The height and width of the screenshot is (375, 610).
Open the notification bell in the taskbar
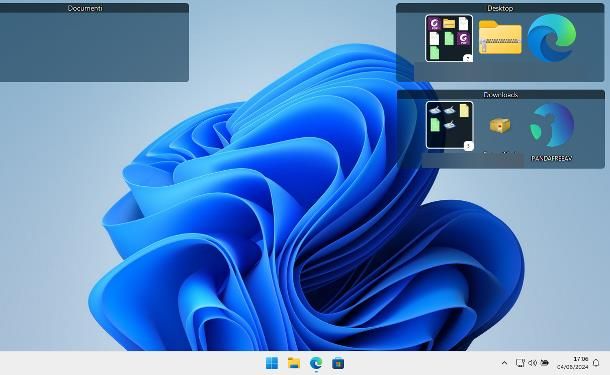(x=596, y=363)
